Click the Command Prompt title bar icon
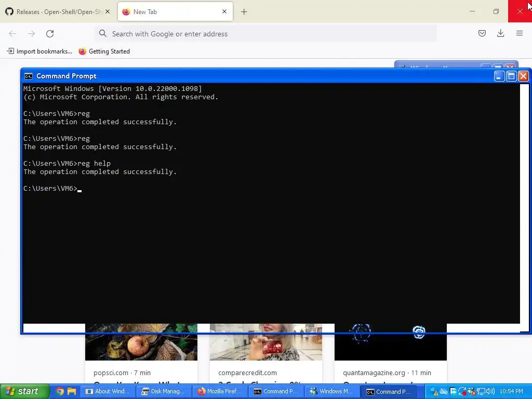This screenshot has height=399, width=532. click(x=29, y=76)
